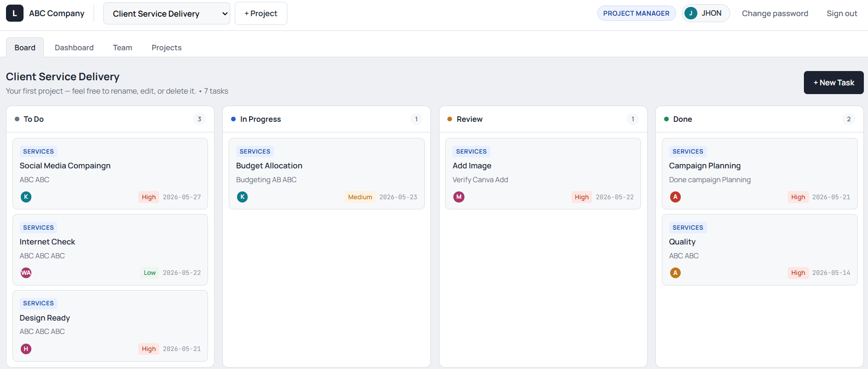Click the date 2026-05-23
Image resolution: width=868 pixels, height=369 pixels.
click(398, 197)
